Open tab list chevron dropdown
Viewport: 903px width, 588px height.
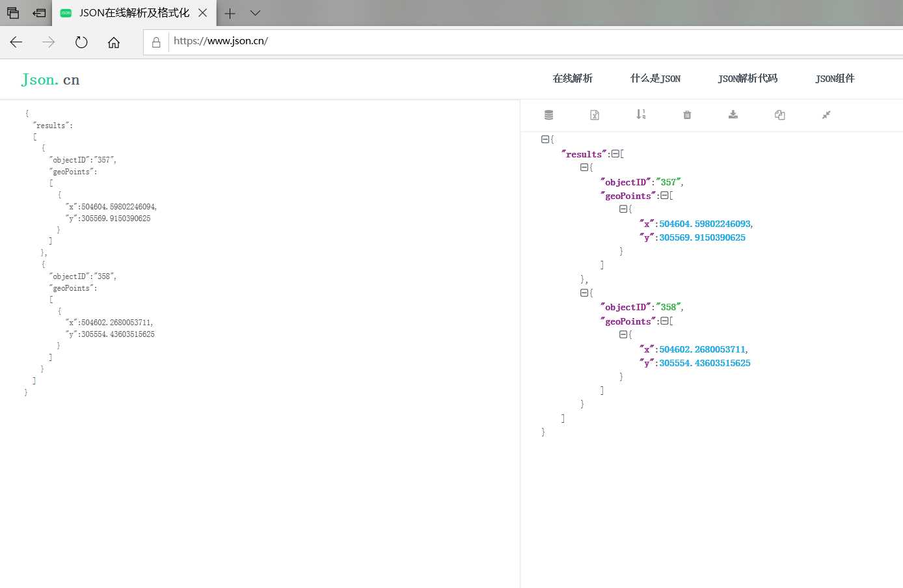(255, 13)
